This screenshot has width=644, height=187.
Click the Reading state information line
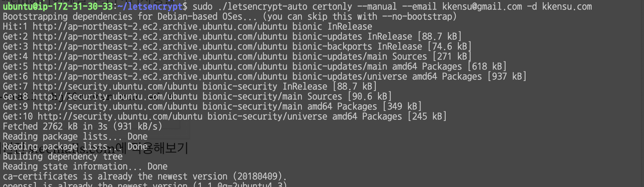85,166
